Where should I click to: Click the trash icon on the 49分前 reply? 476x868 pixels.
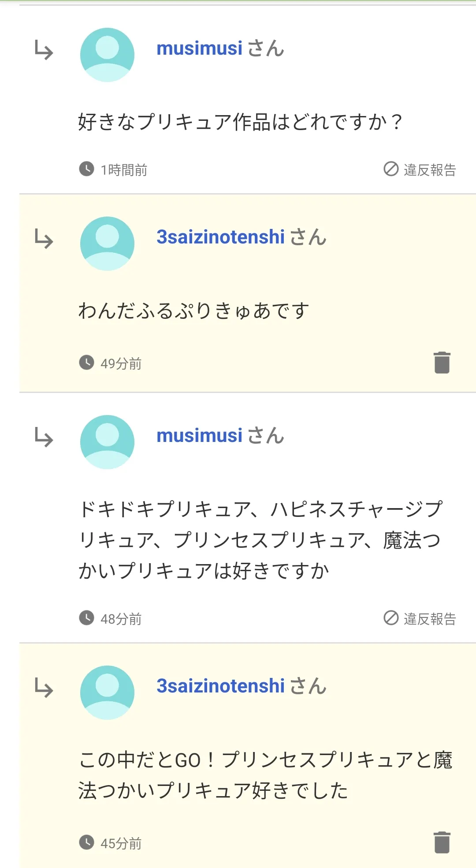(442, 363)
